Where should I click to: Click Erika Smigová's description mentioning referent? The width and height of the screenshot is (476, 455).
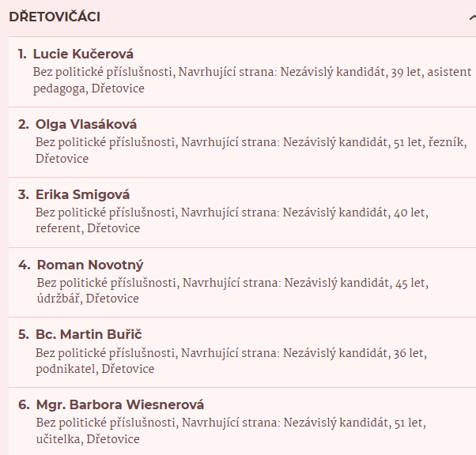click(232, 220)
